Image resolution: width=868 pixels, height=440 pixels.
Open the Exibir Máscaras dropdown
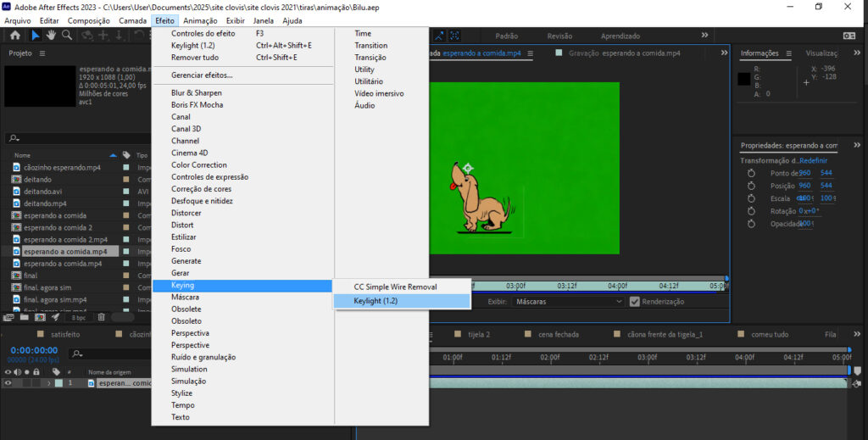coord(569,302)
